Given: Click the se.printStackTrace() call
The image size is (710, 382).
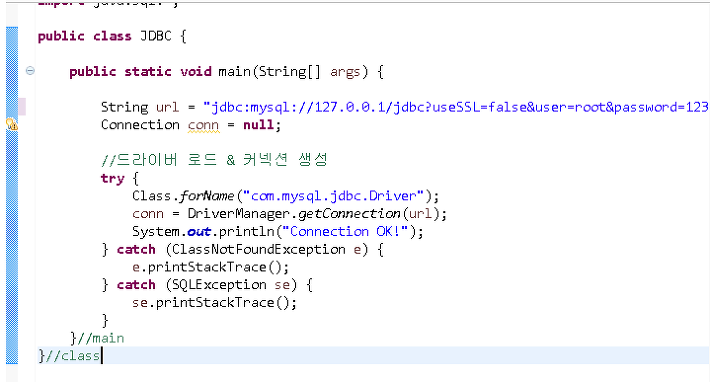Looking at the screenshot, I should 214,302.
